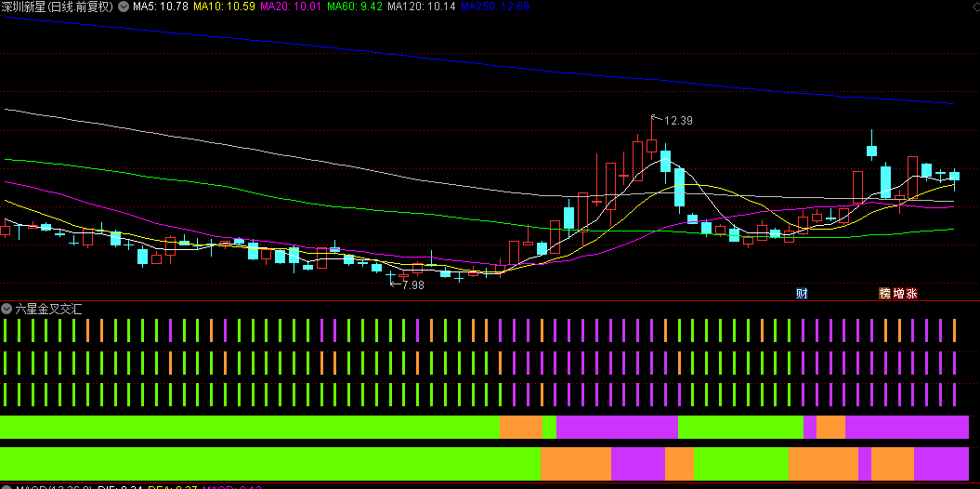Click the 深圳新星(日线.前复权) chart title
The height and width of the screenshot is (489, 980).
click(58, 7)
